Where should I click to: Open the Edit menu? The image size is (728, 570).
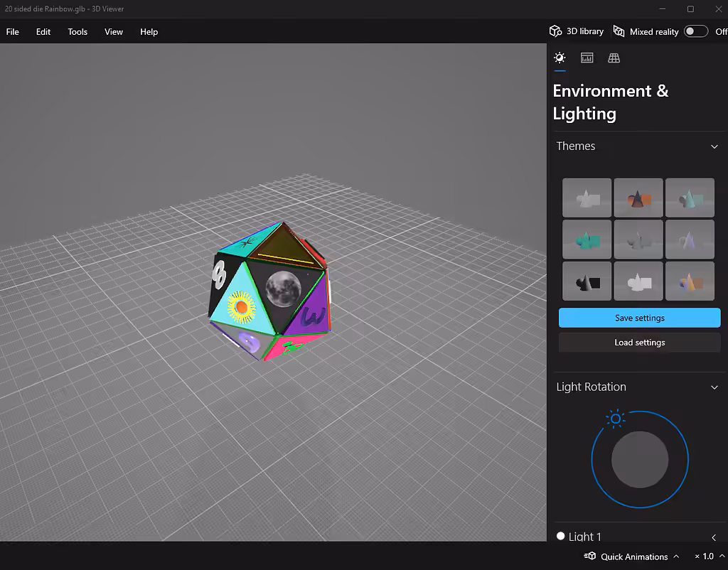pyautogui.click(x=43, y=31)
